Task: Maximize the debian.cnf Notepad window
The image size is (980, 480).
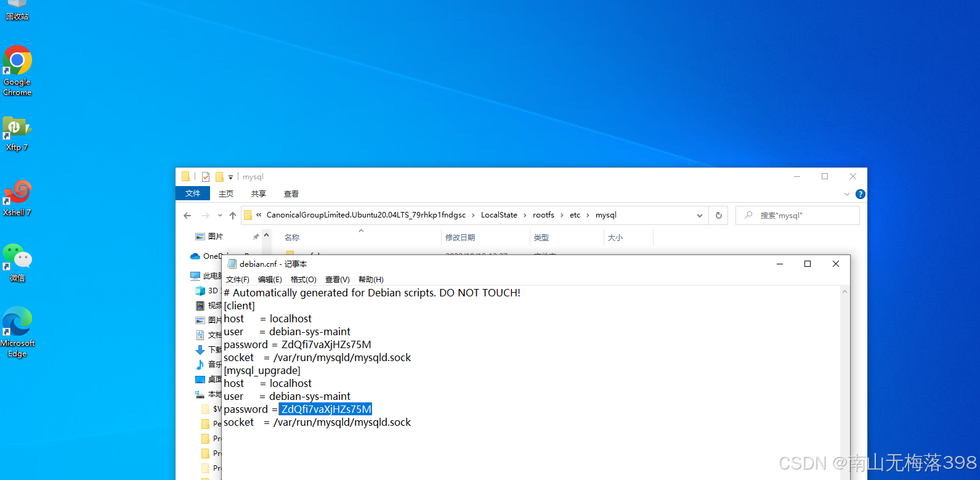Action: click(x=808, y=264)
